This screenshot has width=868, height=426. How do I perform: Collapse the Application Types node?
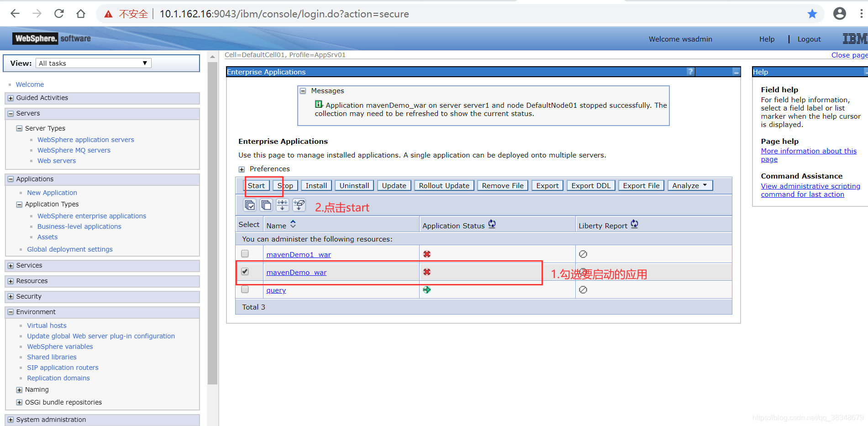19,205
